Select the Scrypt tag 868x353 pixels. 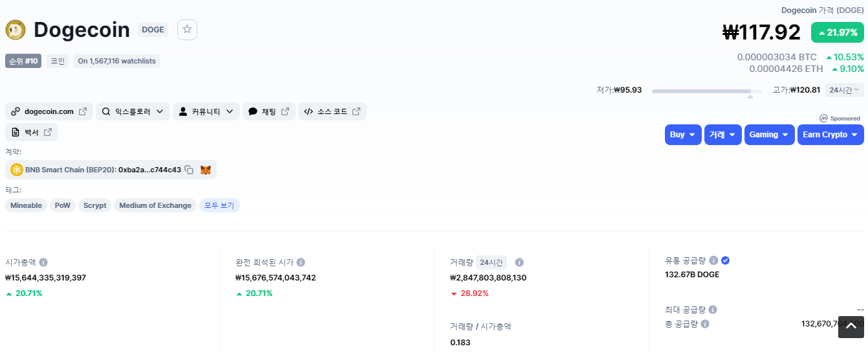tap(95, 205)
